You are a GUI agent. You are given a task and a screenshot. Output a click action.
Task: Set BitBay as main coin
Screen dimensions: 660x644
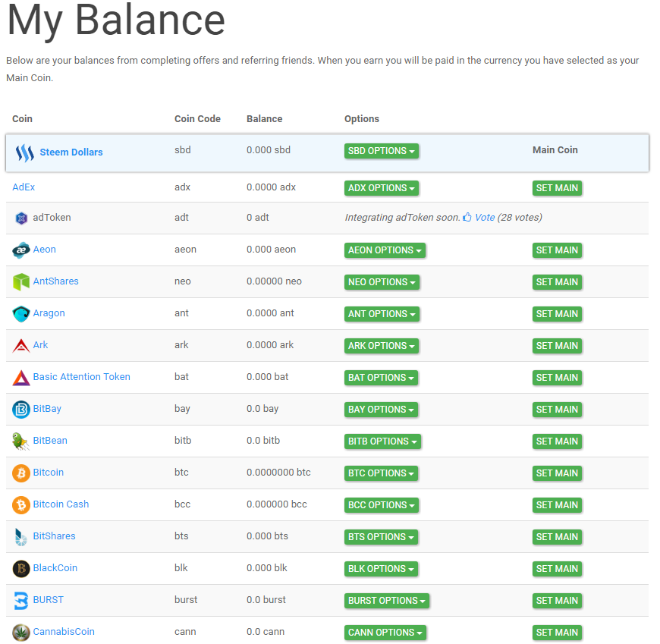[x=557, y=410]
